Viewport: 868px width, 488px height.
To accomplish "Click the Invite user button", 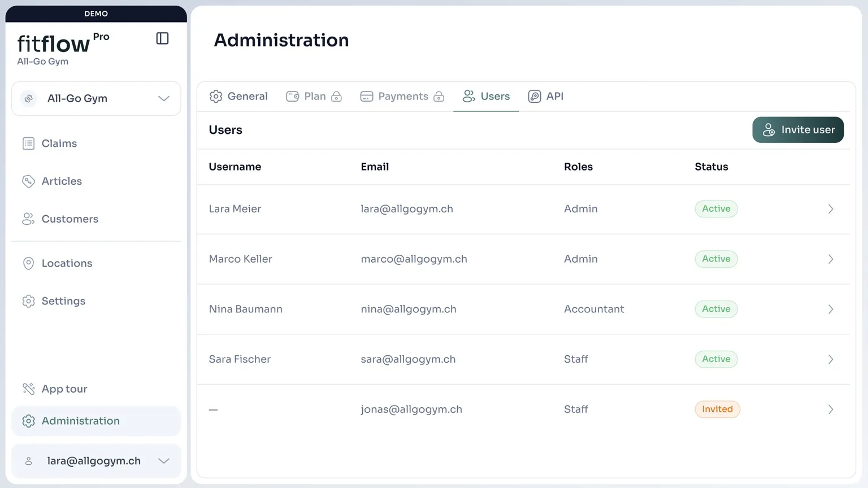I will point(798,130).
